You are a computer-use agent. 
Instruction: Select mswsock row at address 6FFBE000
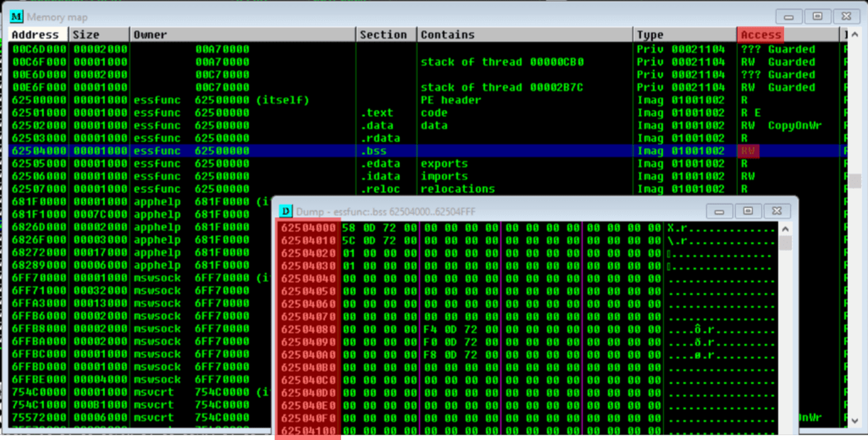pos(140,379)
